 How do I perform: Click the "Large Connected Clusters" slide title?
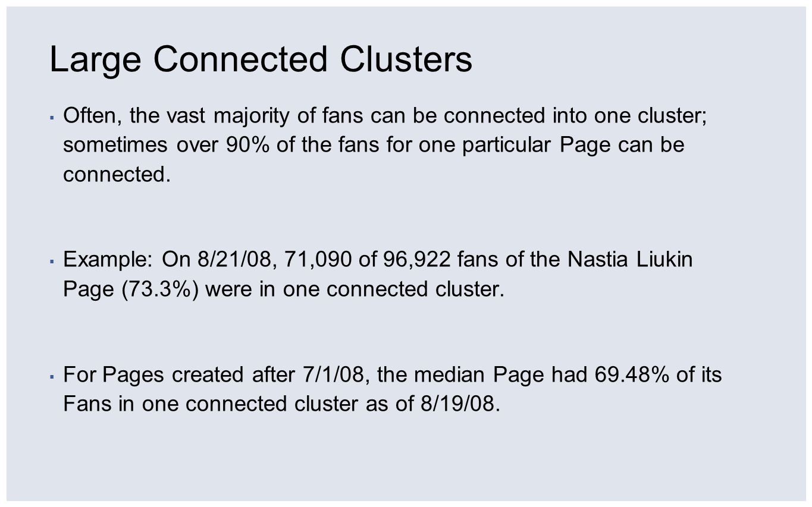pyautogui.click(x=261, y=60)
